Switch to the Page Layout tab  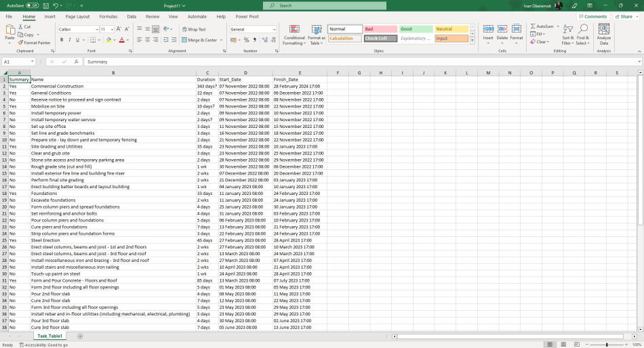pos(77,17)
